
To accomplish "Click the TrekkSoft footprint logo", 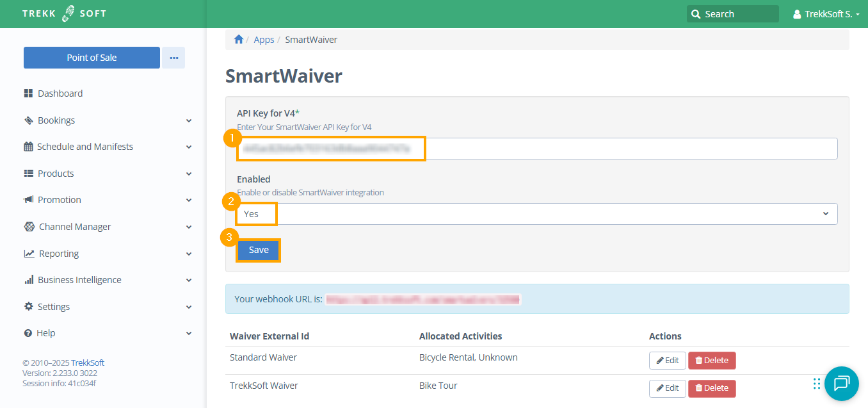I will click(x=68, y=13).
